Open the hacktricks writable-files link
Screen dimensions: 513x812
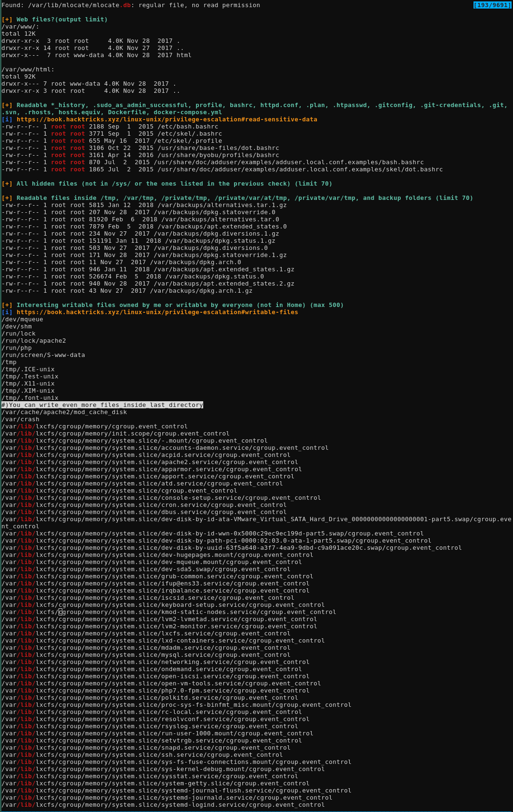[157, 312]
